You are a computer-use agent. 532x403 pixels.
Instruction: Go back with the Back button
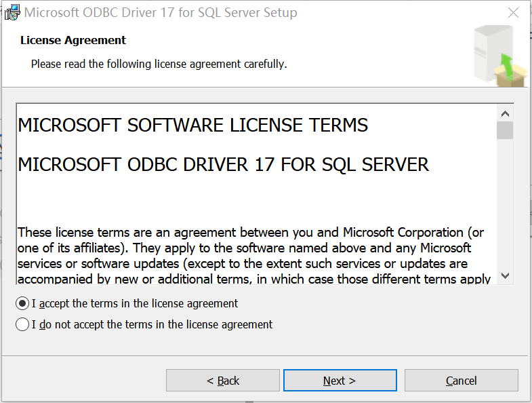(223, 380)
